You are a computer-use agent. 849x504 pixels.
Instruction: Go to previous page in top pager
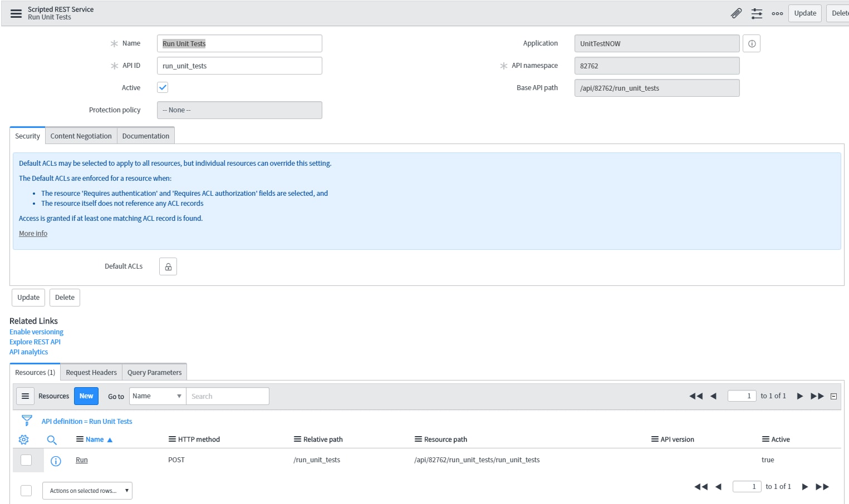tap(713, 396)
